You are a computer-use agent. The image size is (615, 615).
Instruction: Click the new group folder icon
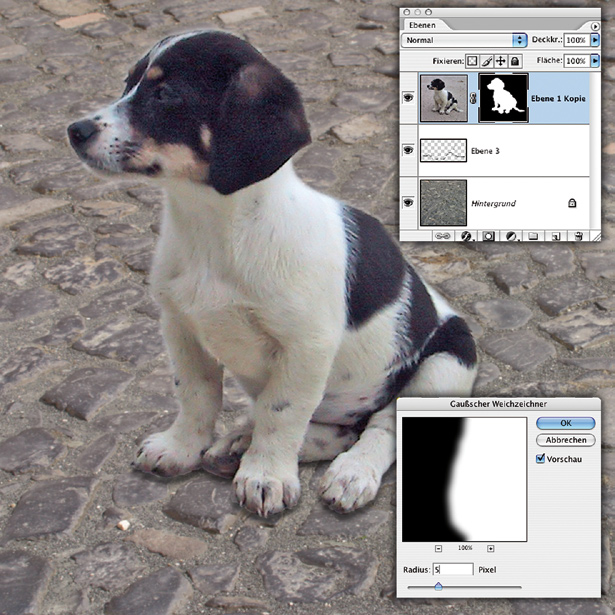533,236
